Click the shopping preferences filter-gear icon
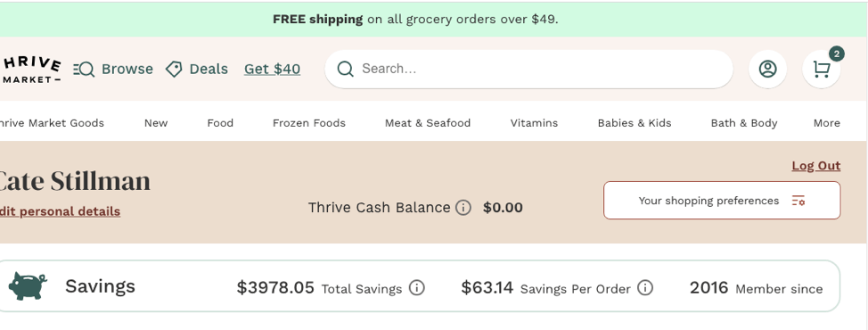This screenshot has height=330, width=868. coord(798,201)
